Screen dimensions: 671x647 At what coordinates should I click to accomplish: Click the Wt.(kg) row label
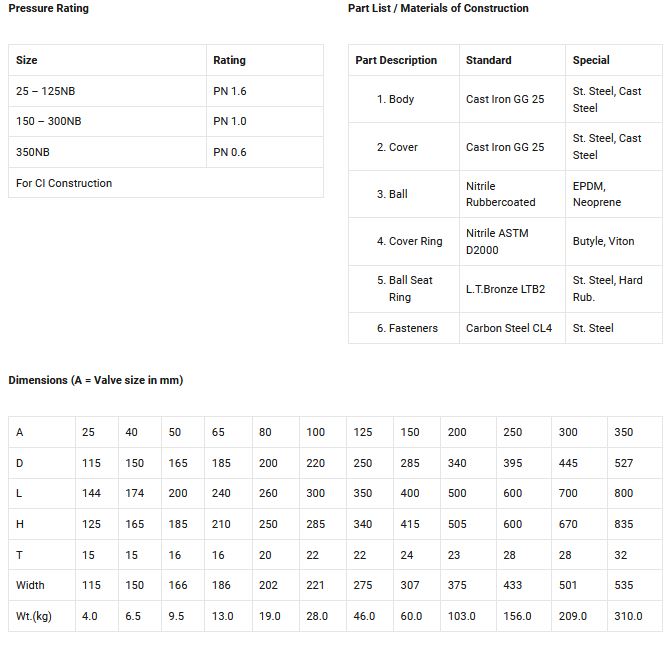34,616
